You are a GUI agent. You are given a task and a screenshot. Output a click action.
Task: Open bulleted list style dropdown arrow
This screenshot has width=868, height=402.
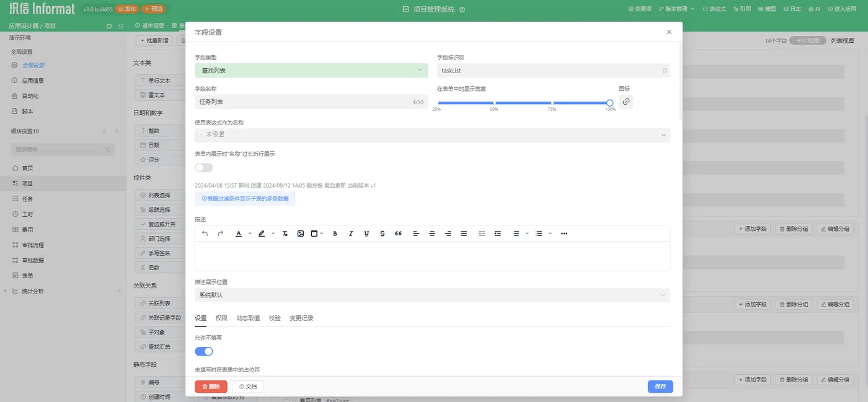tap(550, 234)
